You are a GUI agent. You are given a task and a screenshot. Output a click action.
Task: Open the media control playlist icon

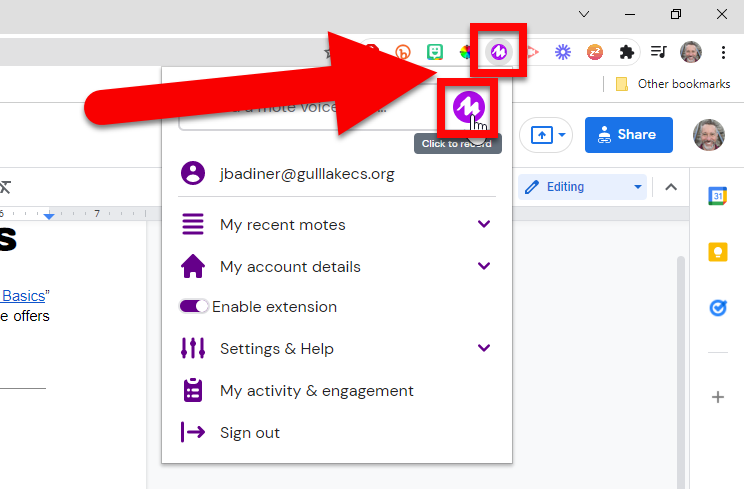click(x=659, y=52)
